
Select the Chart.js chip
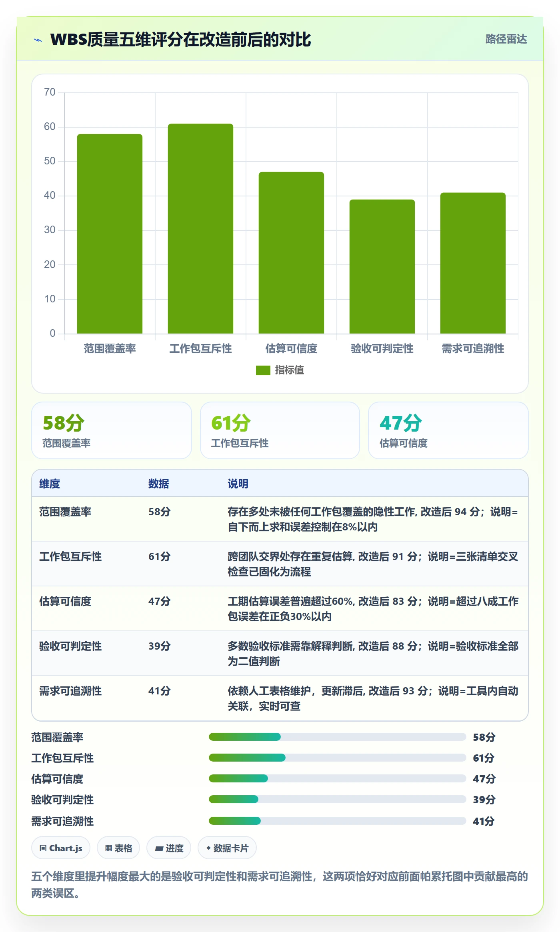tap(61, 848)
